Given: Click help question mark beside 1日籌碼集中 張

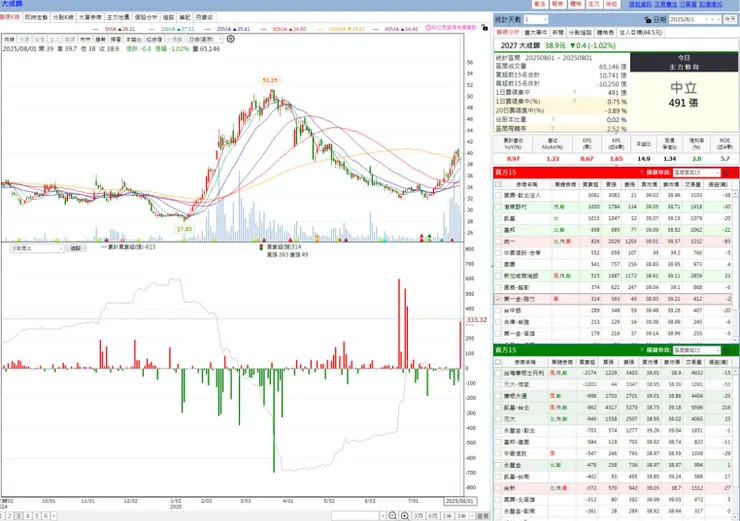Looking at the screenshot, I should point(574,92).
